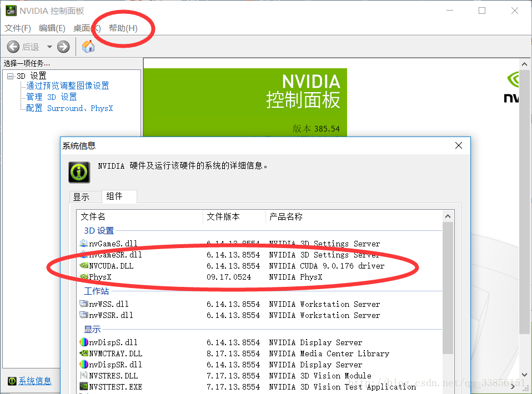Click the NVMCTRAY.DLL file icon
The height and width of the screenshot is (394, 532).
(x=83, y=353)
